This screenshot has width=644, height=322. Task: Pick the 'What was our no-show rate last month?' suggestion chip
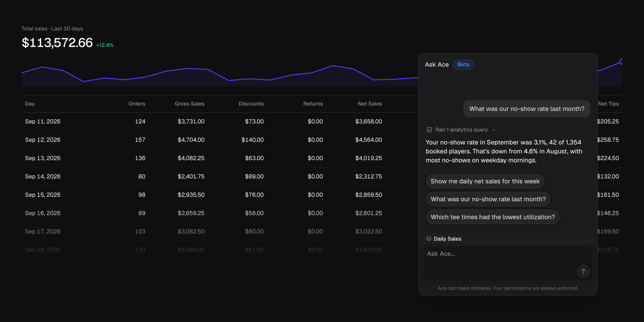[488, 199]
